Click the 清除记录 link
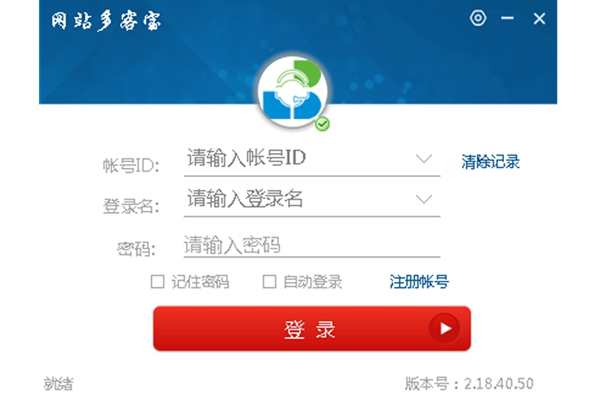This screenshot has width=600, height=400. [x=490, y=162]
